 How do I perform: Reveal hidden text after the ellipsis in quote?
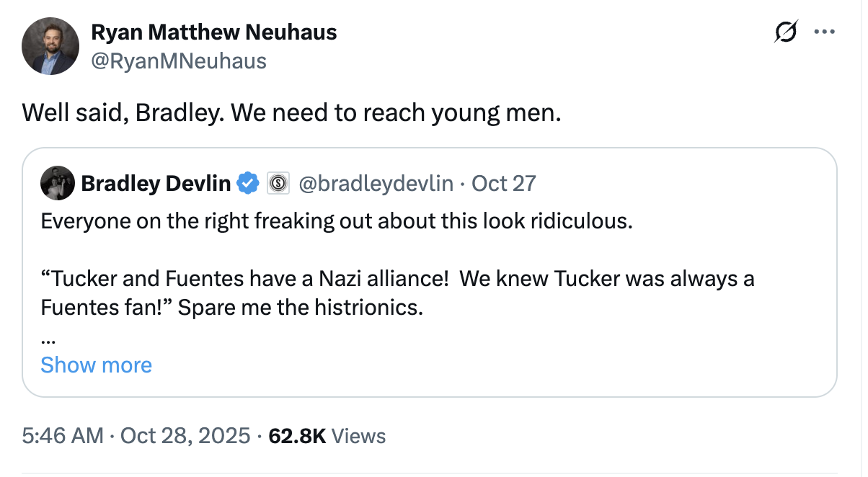pyautogui.click(x=96, y=365)
